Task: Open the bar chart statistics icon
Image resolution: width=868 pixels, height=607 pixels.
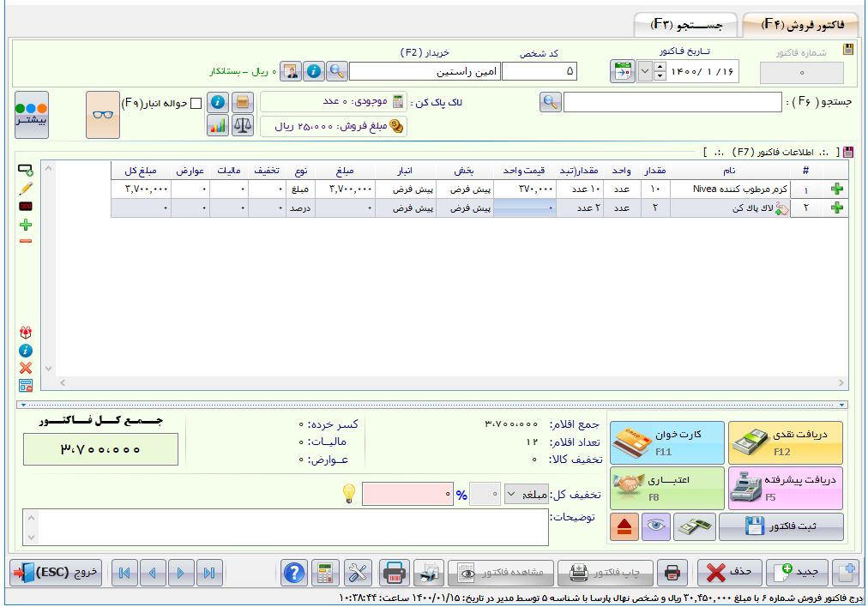Action: [218, 126]
